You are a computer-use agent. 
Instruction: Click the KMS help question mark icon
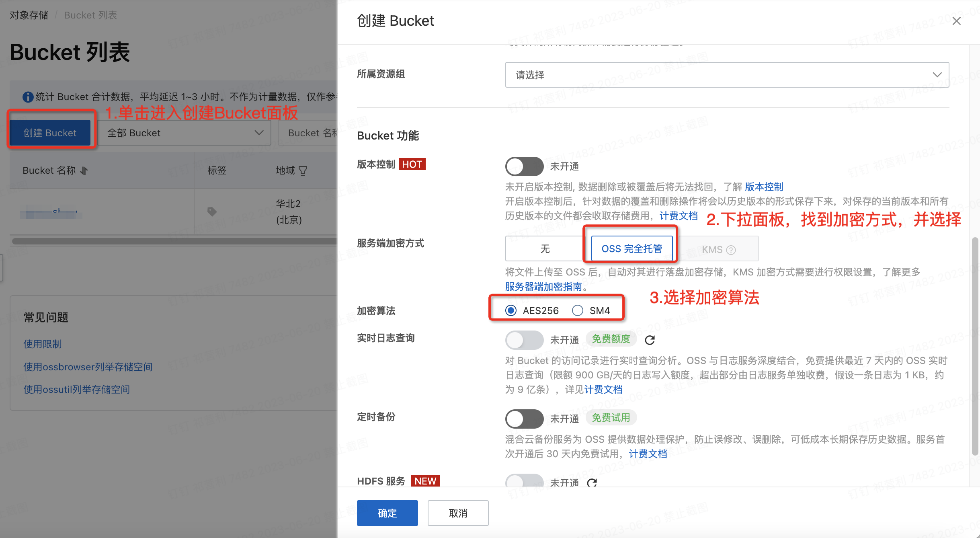pos(731,250)
